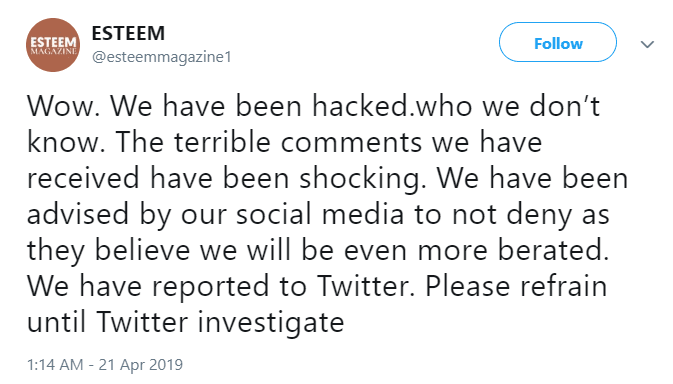Click the phrase 'Please refrain'
The width and height of the screenshot is (673, 384).
pos(516,286)
